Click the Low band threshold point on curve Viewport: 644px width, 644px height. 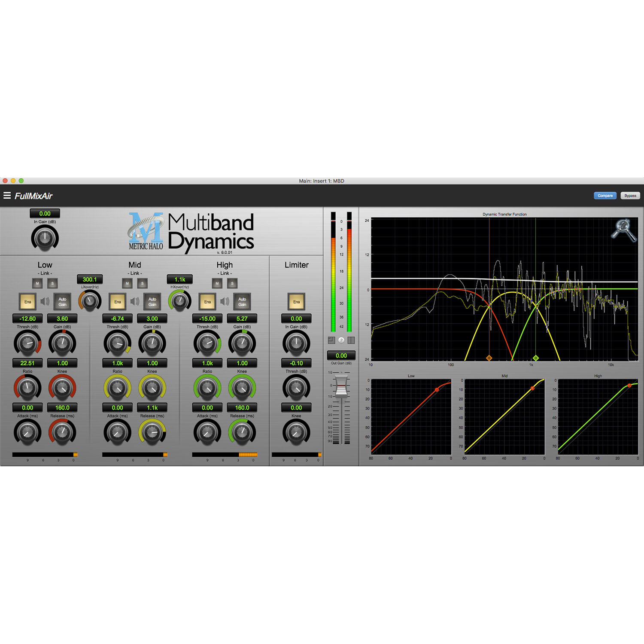pyautogui.click(x=437, y=390)
